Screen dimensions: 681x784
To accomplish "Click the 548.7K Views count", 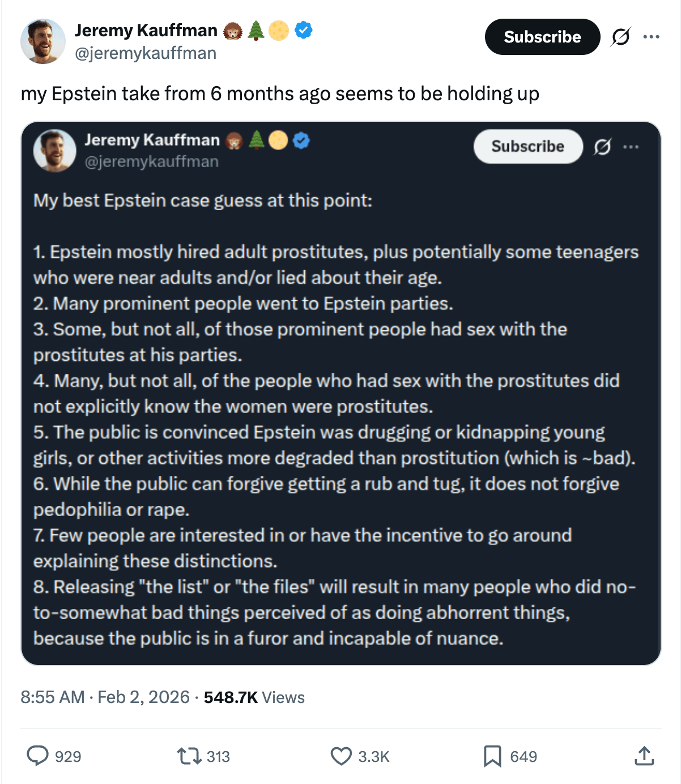I will pos(254,697).
